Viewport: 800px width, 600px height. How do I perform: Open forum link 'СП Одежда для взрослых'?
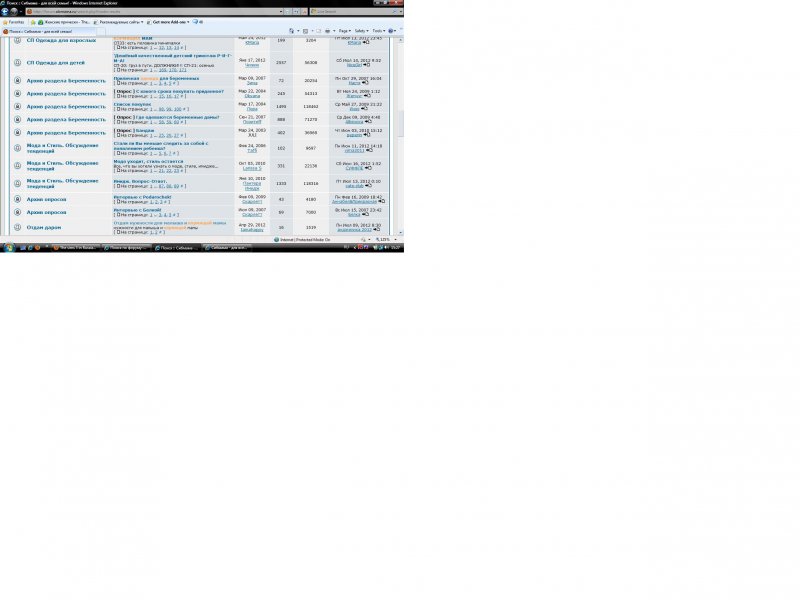coord(61,40)
